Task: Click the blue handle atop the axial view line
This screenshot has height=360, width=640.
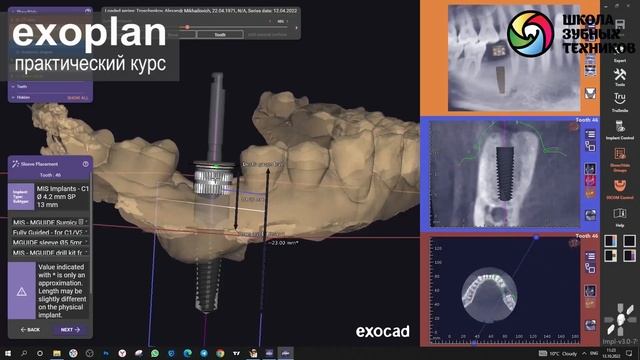Action: tap(536, 237)
